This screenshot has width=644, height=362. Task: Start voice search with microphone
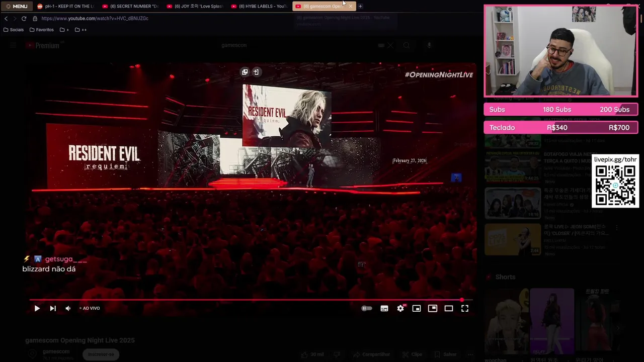[x=429, y=45]
